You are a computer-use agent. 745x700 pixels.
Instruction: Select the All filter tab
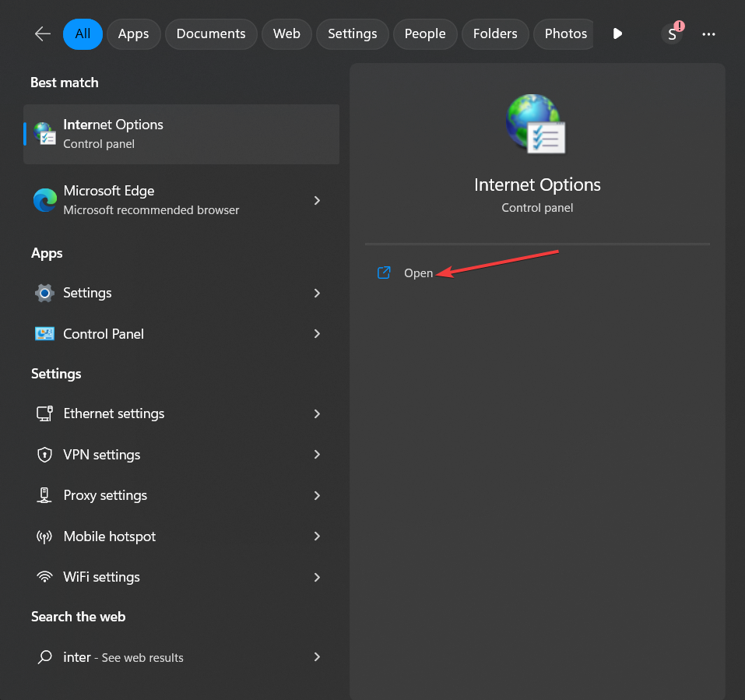click(x=83, y=33)
